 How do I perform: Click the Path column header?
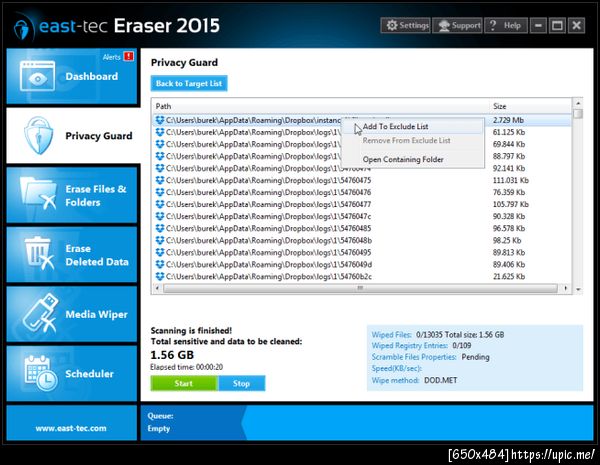click(x=321, y=106)
